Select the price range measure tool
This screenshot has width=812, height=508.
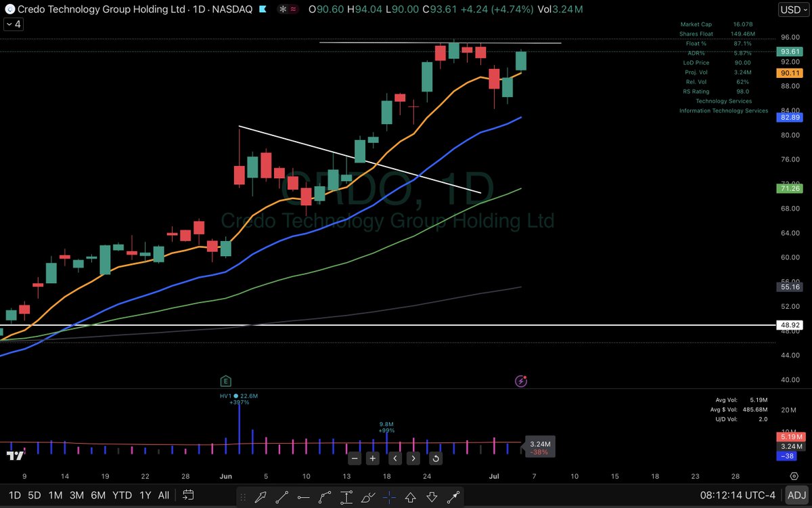point(346,496)
